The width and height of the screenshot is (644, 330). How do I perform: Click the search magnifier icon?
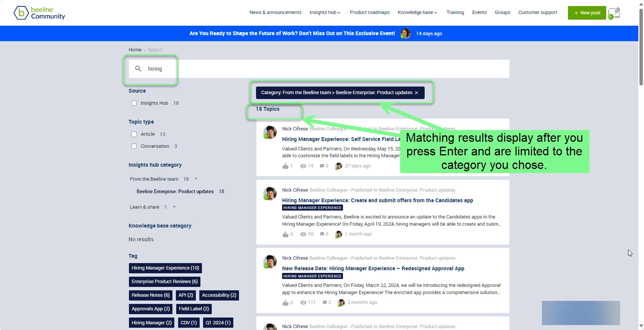tap(138, 69)
